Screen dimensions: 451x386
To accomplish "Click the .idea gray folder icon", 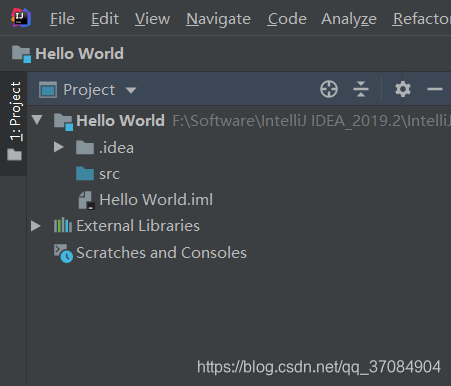I will point(85,147).
